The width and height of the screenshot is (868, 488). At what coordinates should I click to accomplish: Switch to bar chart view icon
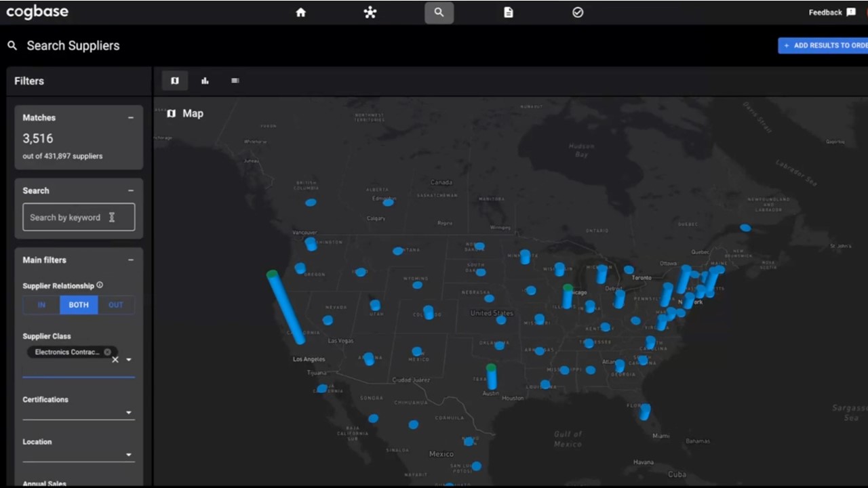point(205,81)
